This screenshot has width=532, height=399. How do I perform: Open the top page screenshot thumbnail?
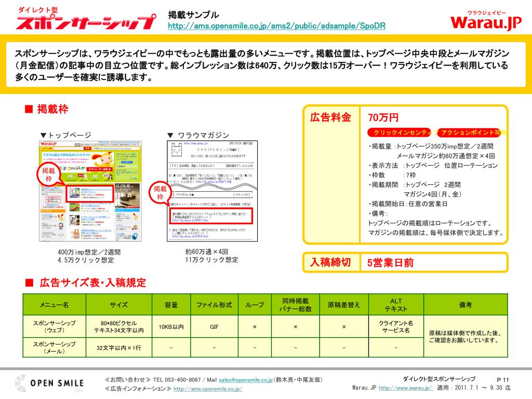tap(90, 191)
